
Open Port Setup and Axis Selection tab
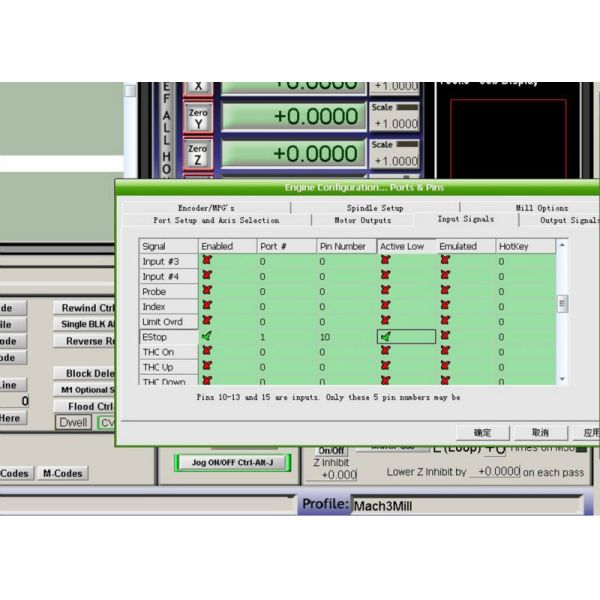[216, 220]
